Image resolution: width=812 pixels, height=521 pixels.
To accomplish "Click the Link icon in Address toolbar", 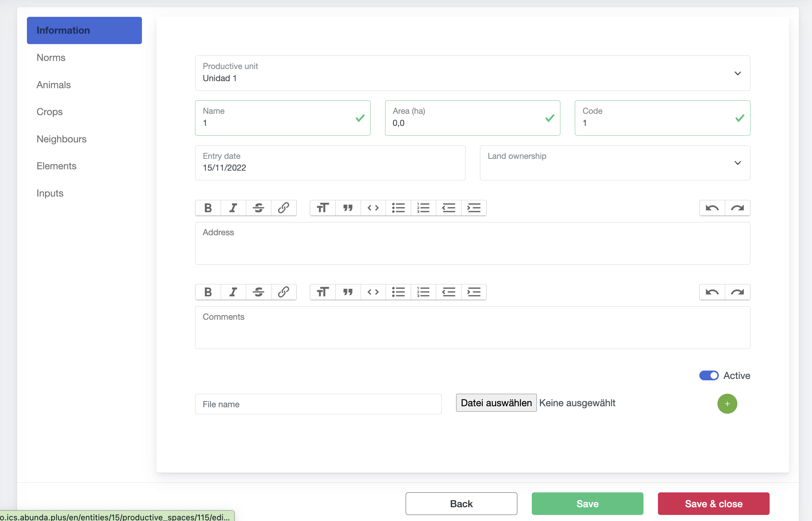I will tap(283, 207).
